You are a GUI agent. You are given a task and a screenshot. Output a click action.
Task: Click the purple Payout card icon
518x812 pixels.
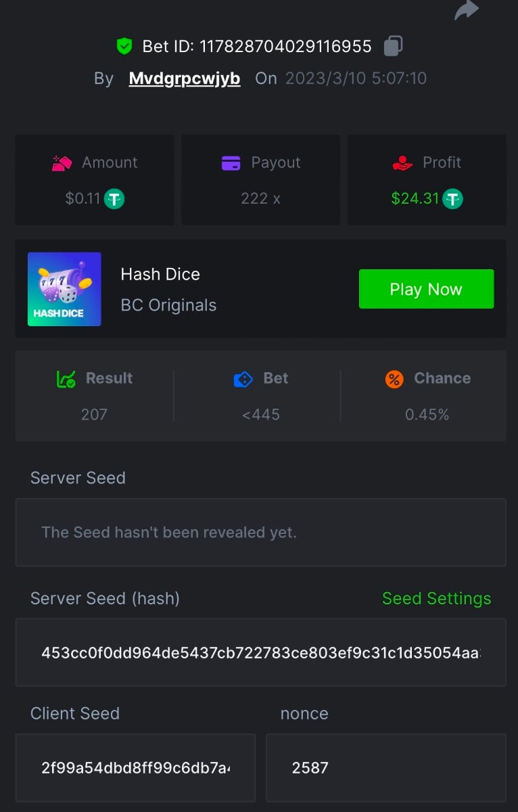tap(231, 163)
